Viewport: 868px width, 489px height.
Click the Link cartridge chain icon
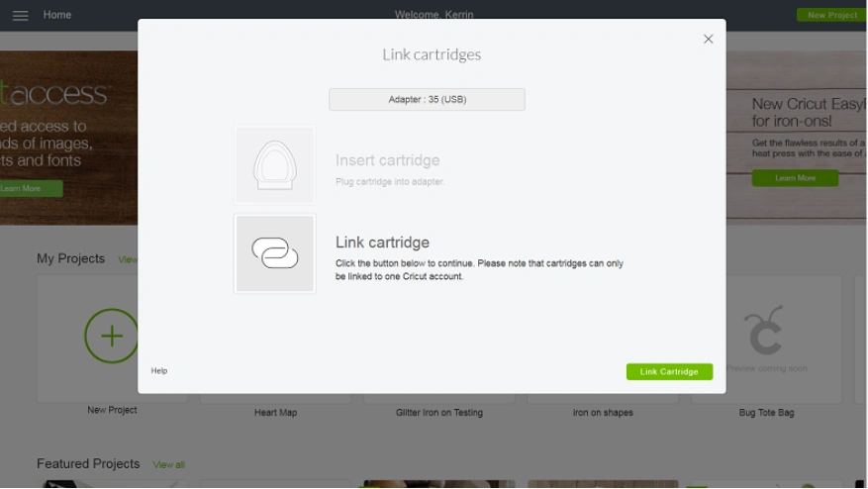274,253
